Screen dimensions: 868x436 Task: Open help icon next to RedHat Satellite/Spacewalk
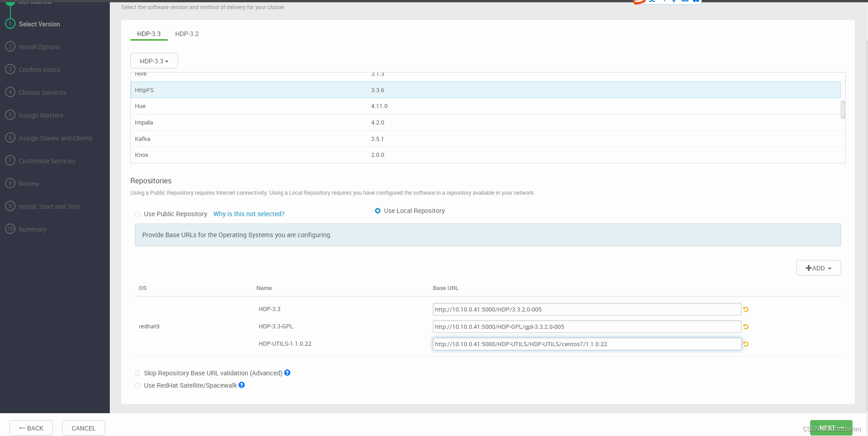point(242,385)
